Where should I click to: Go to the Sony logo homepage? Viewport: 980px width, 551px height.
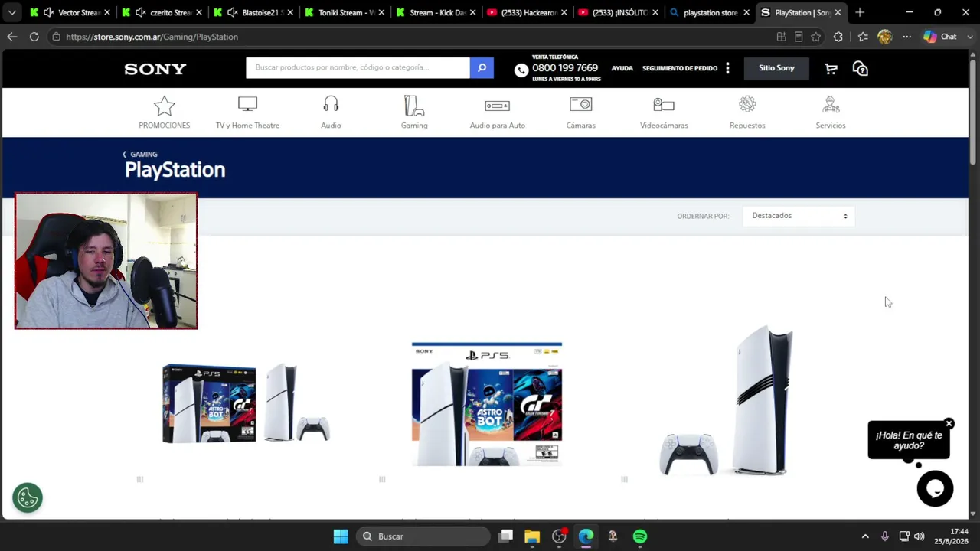pyautogui.click(x=155, y=69)
